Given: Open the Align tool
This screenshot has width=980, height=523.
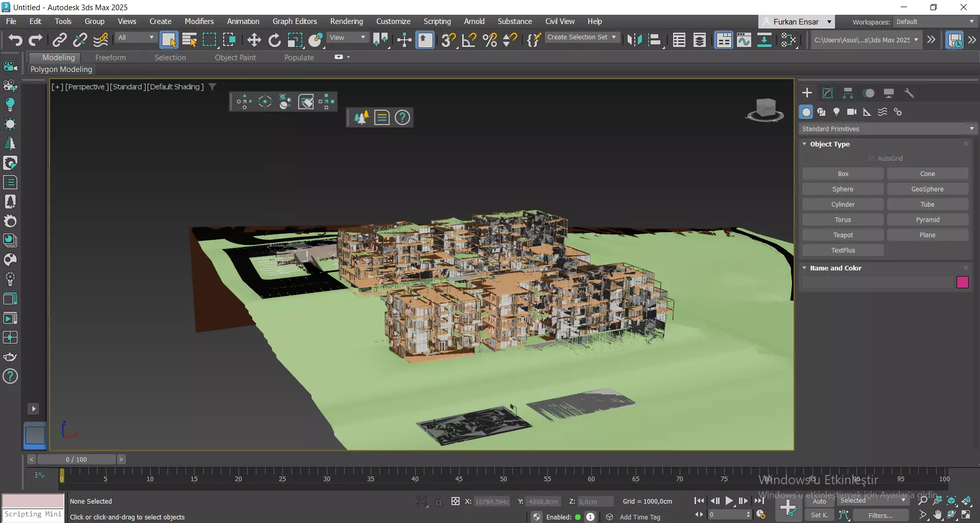Looking at the screenshot, I should click(655, 40).
